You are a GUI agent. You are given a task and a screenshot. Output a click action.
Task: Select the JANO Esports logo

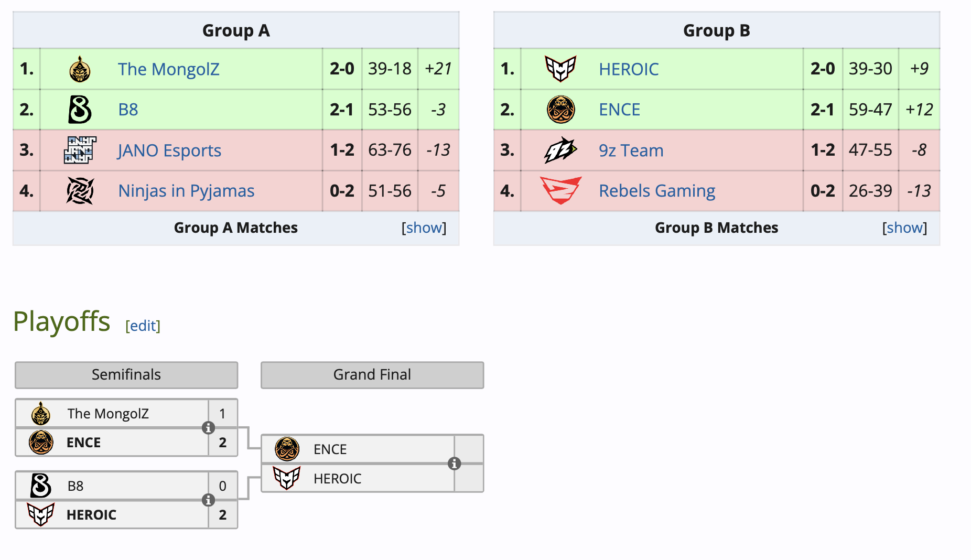pyautogui.click(x=80, y=150)
